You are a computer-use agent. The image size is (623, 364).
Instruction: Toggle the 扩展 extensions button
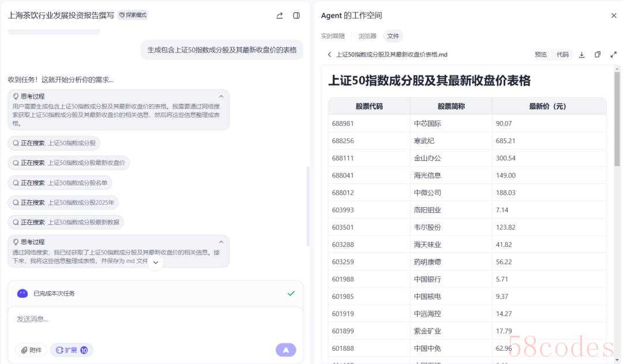click(x=72, y=350)
